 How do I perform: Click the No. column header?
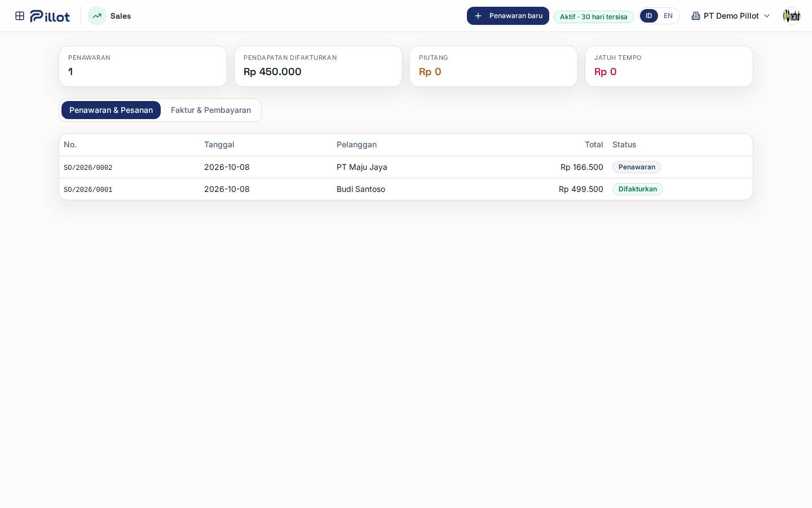[70, 144]
